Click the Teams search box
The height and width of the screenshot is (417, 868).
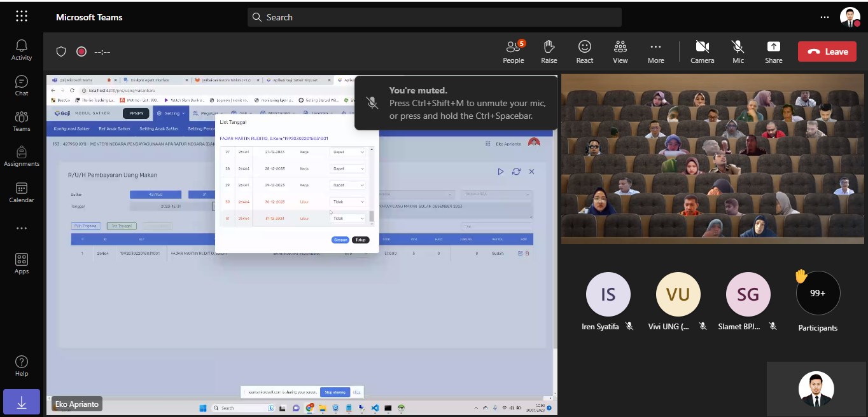tap(434, 17)
